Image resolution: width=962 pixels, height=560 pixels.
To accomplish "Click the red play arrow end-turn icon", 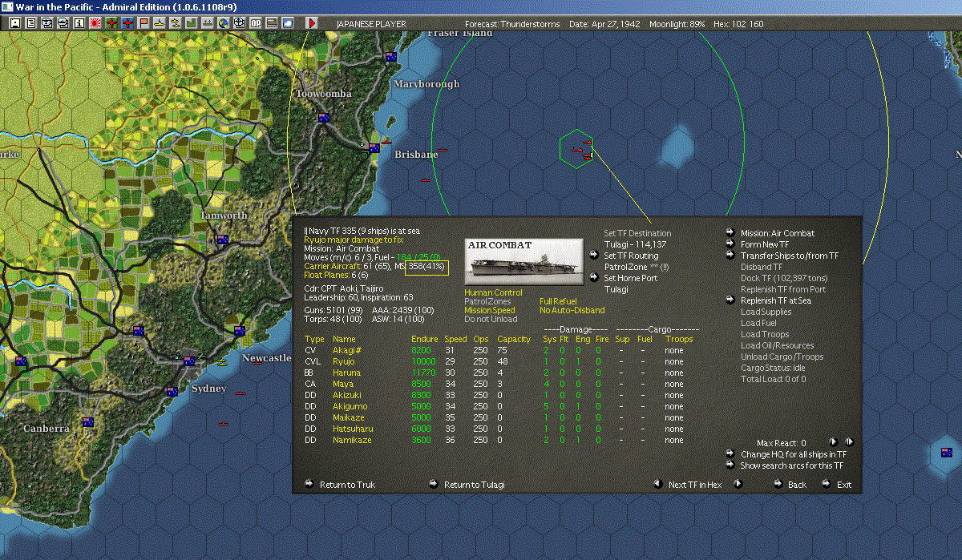I will [312, 24].
